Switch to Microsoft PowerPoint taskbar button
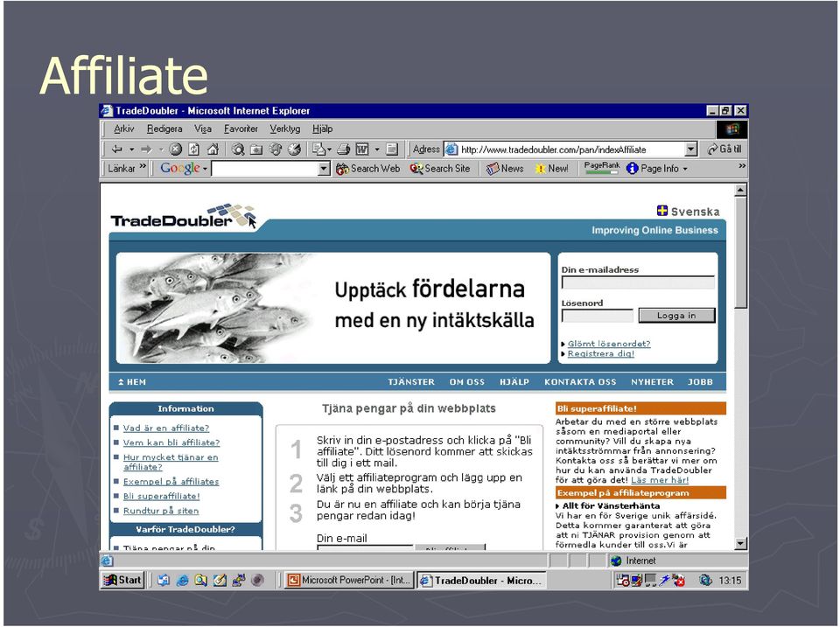This screenshot has height=627, width=840. (349, 580)
